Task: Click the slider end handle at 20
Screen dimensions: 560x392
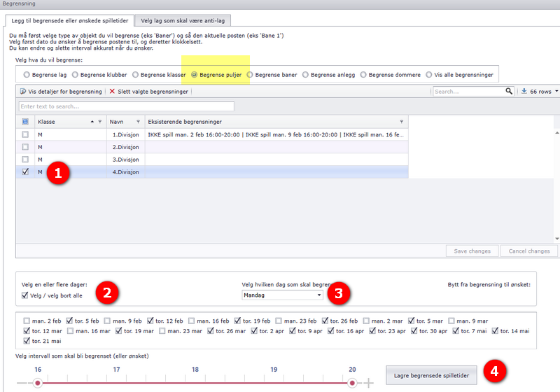Action: point(352,383)
